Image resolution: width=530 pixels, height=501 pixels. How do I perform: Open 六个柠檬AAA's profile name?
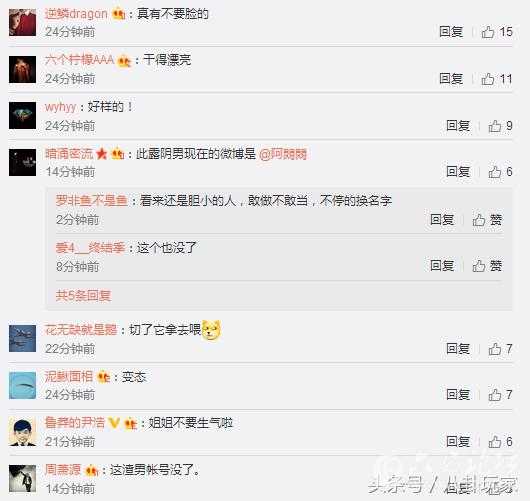(x=79, y=60)
